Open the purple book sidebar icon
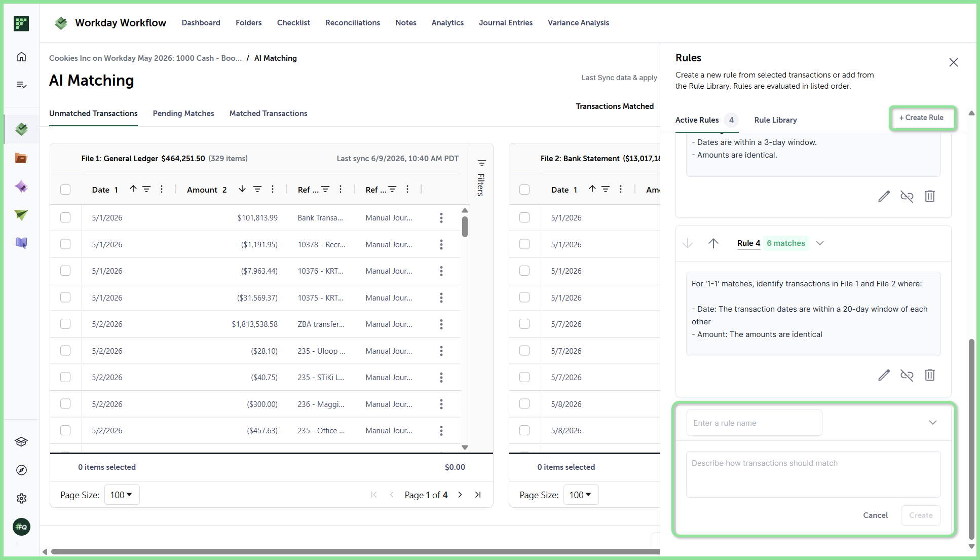The image size is (980, 560). coord(21,243)
